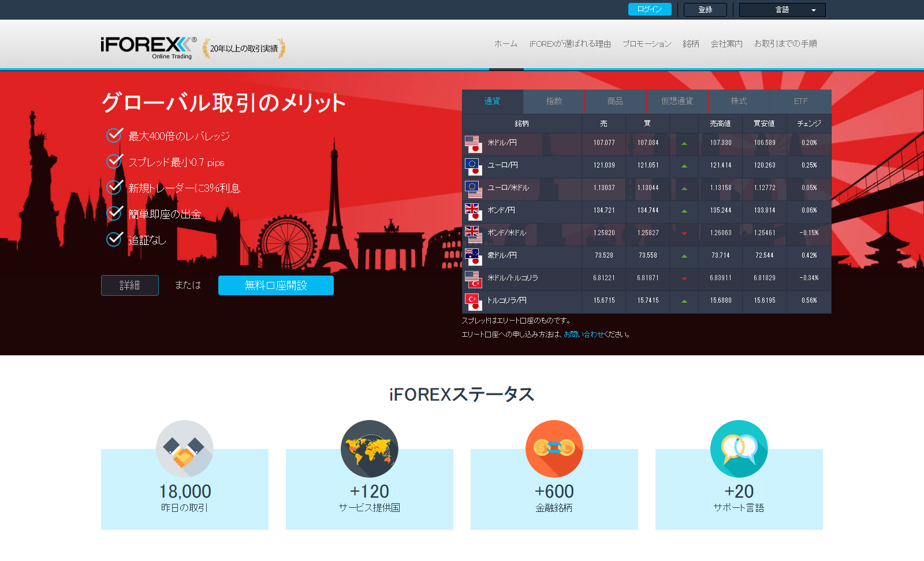
Task: Click the handshake icon above 18,000
Action: tap(185, 449)
